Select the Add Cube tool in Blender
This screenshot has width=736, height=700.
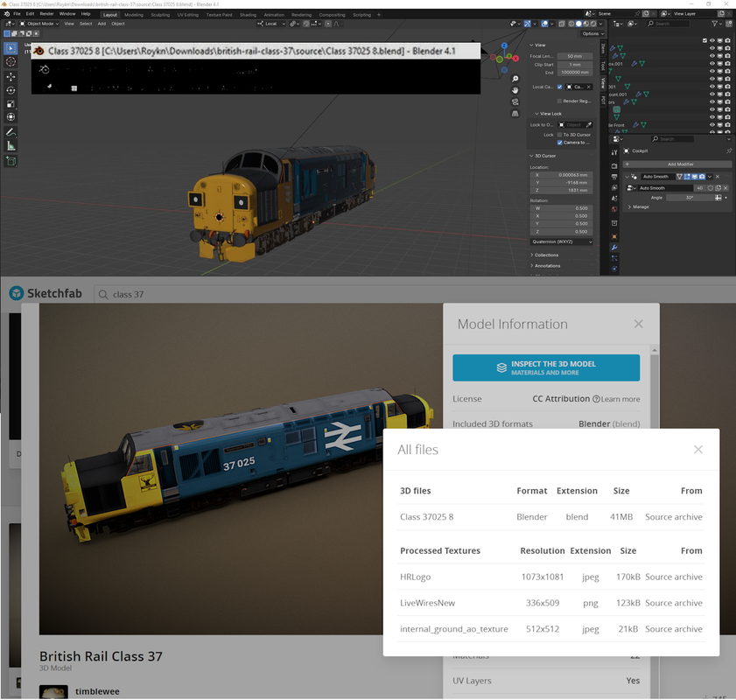point(11,161)
